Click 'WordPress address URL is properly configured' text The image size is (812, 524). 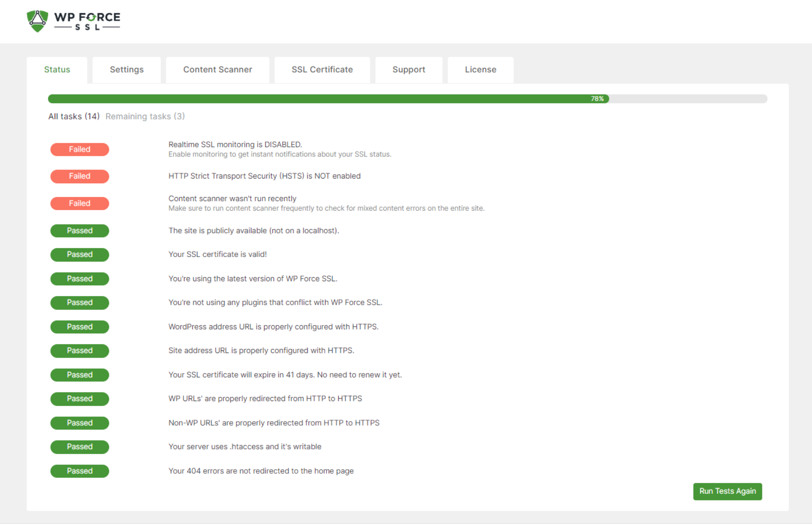click(x=274, y=327)
